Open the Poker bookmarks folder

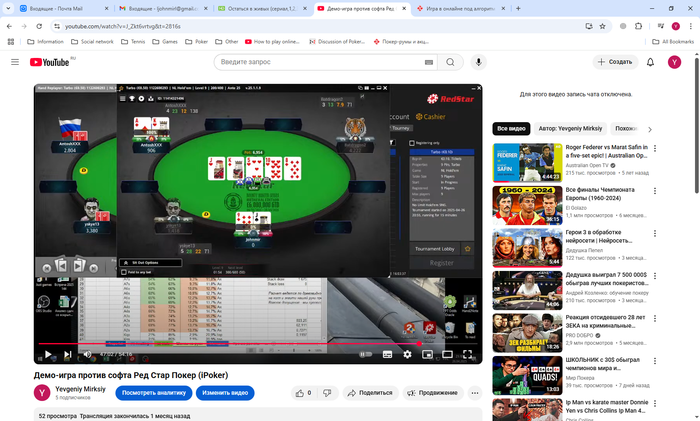click(196, 42)
